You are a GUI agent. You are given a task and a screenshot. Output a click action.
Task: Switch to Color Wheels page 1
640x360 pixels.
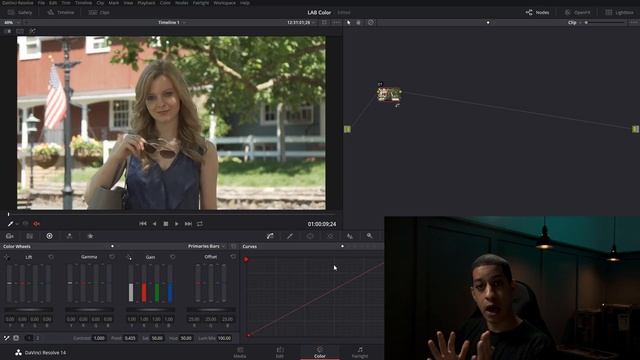[x=29, y=338]
